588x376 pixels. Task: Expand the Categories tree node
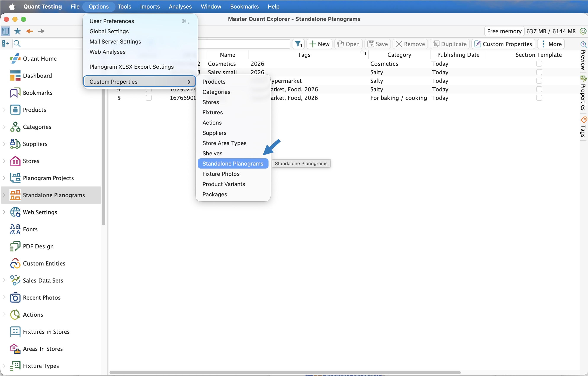(x=4, y=127)
